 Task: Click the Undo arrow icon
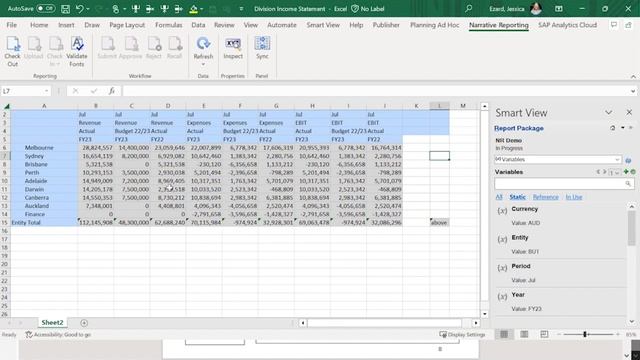point(80,9)
